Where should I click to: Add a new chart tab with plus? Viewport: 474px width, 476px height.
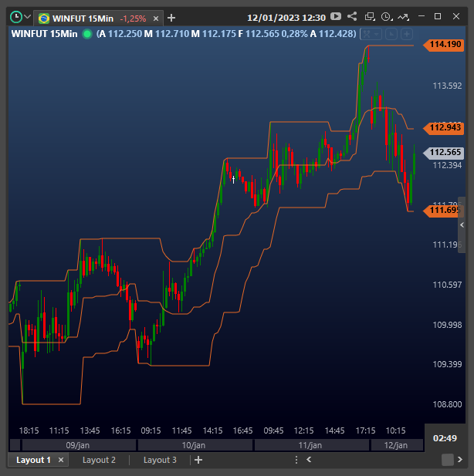[171, 17]
